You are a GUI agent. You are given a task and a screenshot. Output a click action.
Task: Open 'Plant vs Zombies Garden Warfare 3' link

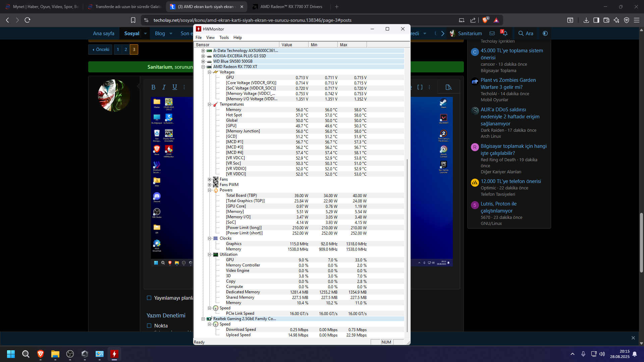click(x=508, y=83)
